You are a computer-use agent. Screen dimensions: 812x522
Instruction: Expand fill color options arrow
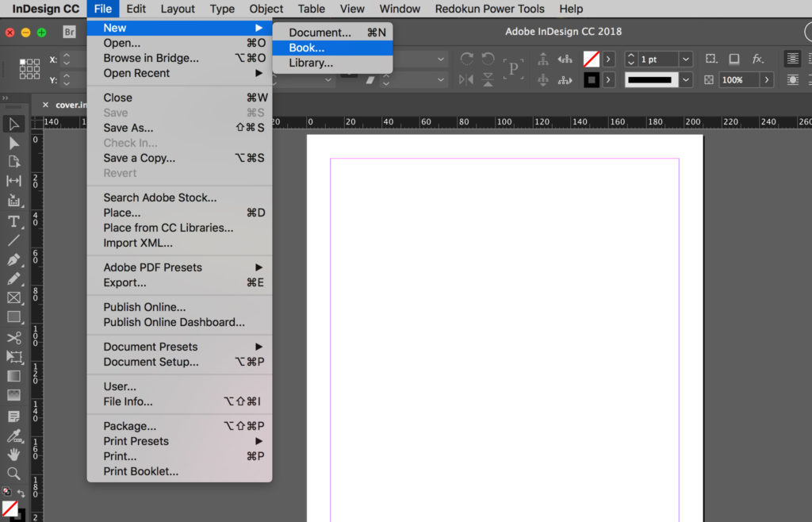click(608, 59)
